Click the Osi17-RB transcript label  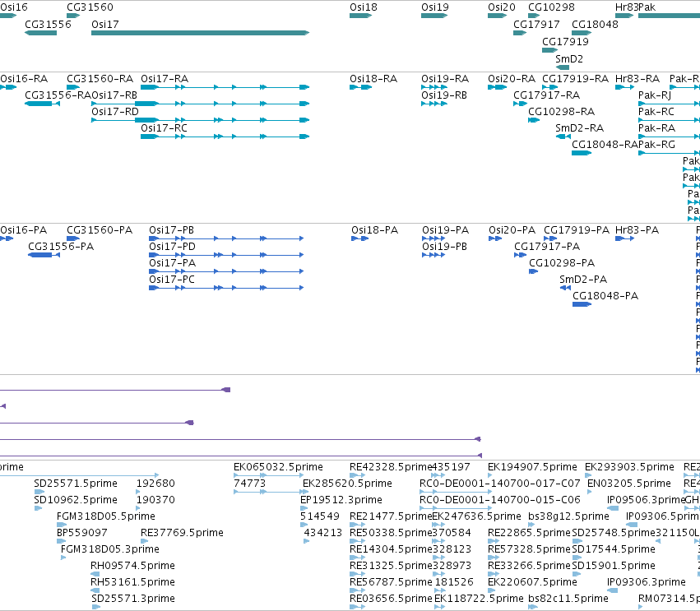click(x=114, y=95)
